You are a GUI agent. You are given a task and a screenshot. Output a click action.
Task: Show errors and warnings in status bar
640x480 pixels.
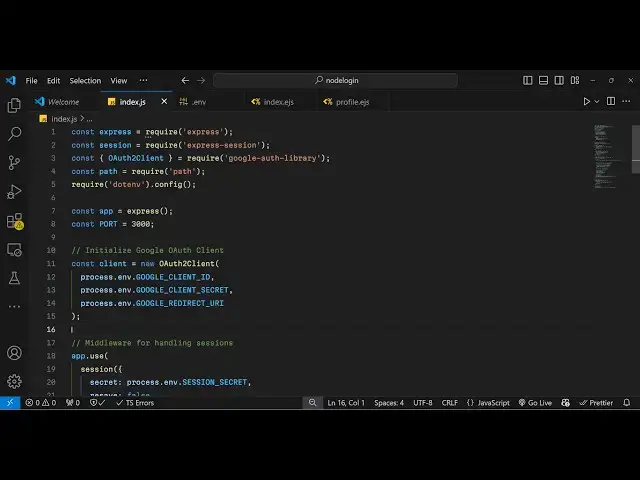41,403
